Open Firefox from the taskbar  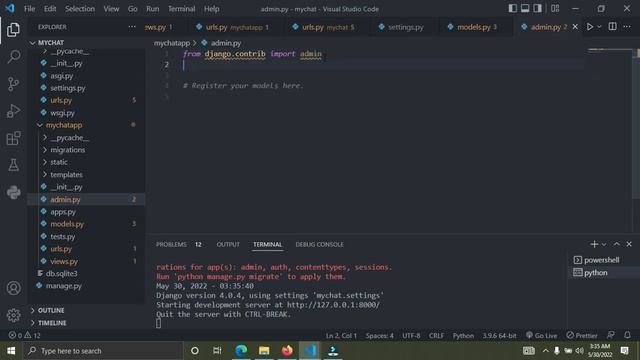pos(287,351)
